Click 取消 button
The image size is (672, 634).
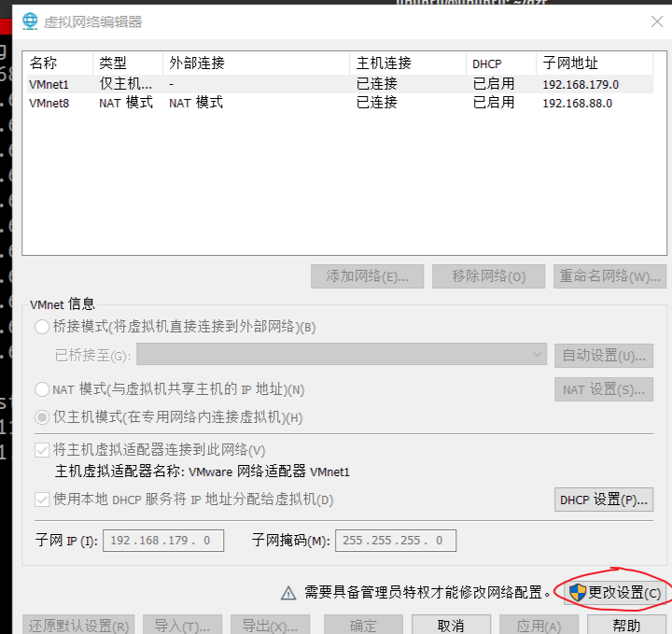(x=452, y=626)
